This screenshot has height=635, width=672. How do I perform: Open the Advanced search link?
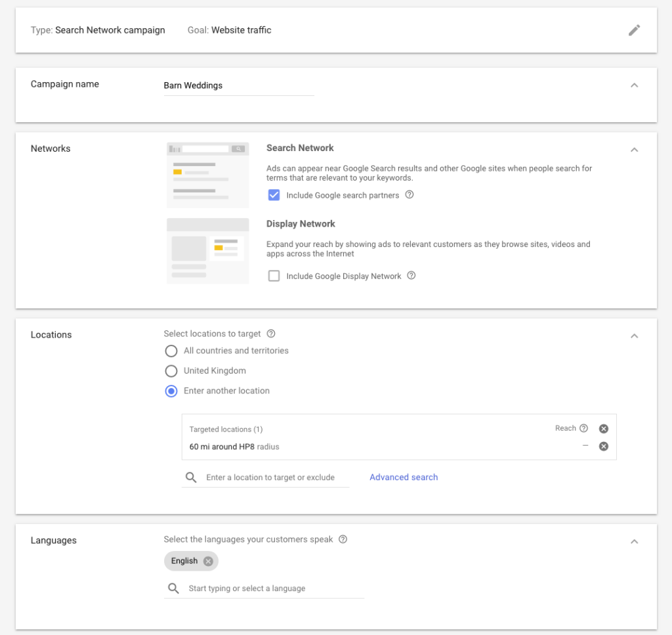(404, 477)
